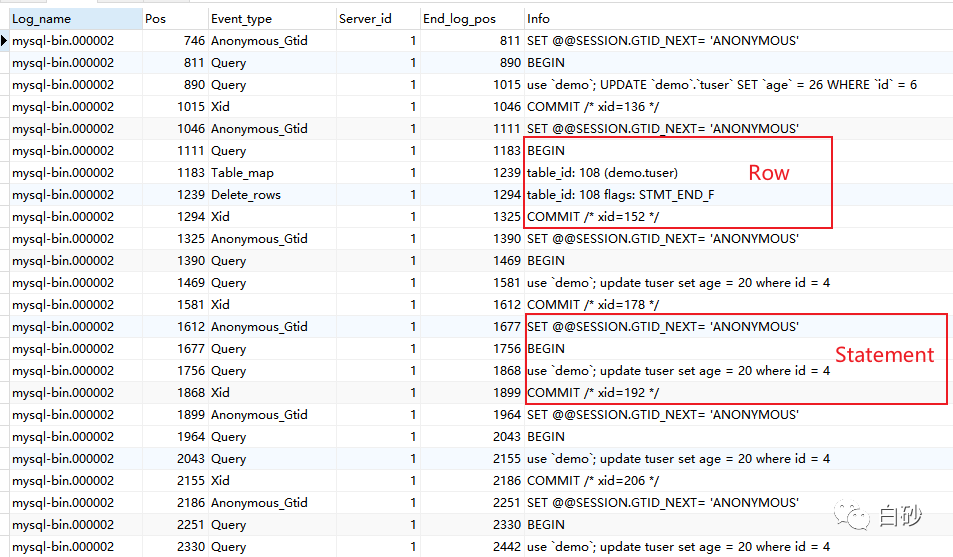
Task: Select Log_name cell in the Pos 890 row
Action: click(76, 85)
